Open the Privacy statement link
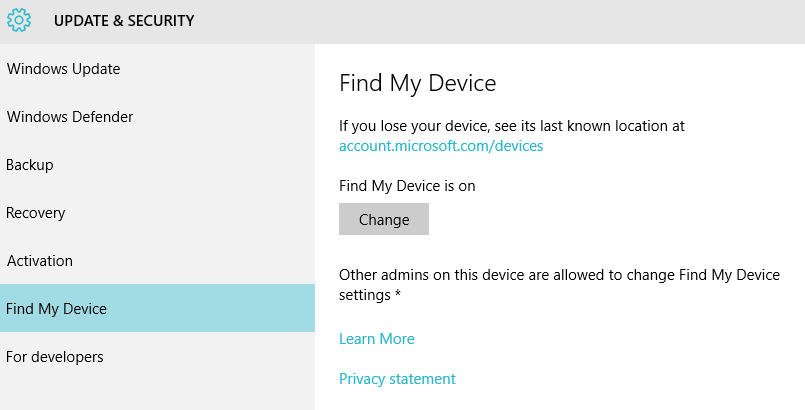Viewport: 805px width, 410px height. pos(397,379)
